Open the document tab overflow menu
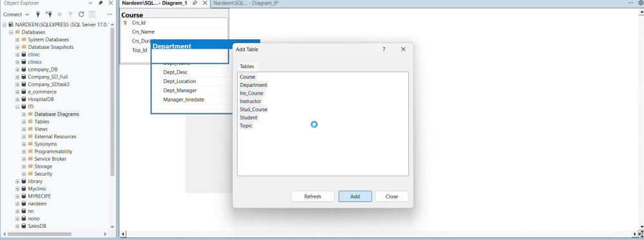 click(631, 3)
